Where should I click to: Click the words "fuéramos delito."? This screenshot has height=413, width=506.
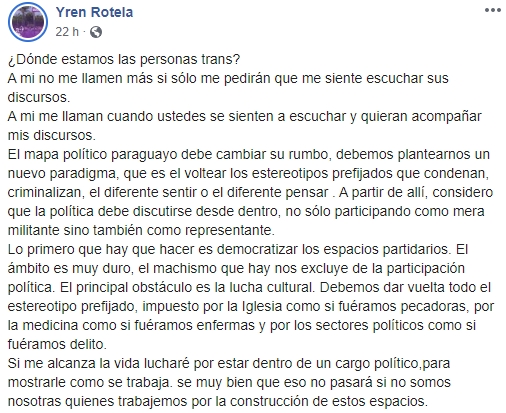[x=57, y=344]
